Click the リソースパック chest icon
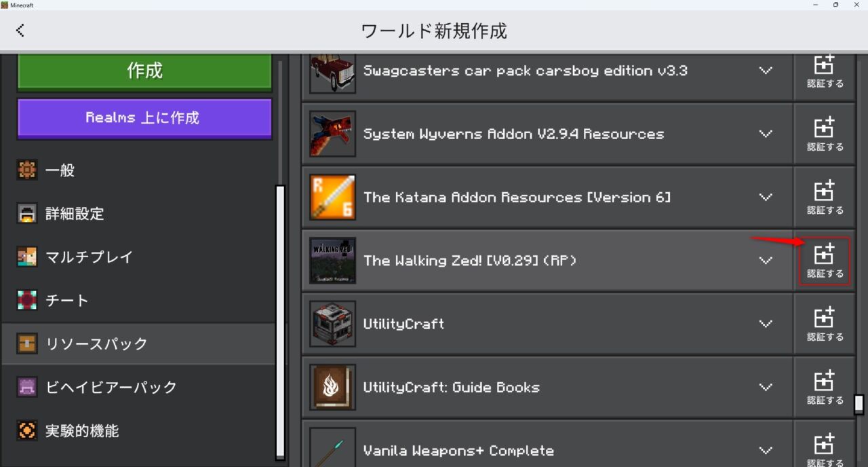The height and width of the screenshot is (467, 868). pos(27,343)
